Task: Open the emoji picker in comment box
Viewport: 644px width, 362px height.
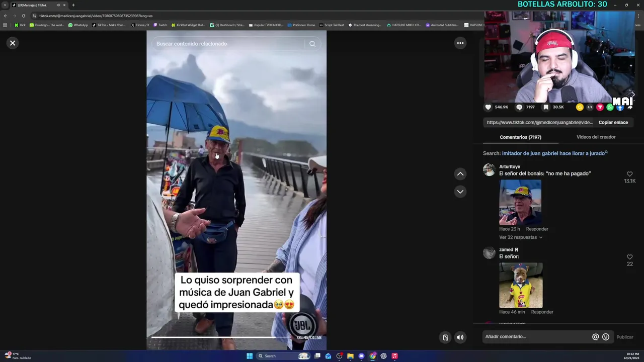Action: (606, 337)
